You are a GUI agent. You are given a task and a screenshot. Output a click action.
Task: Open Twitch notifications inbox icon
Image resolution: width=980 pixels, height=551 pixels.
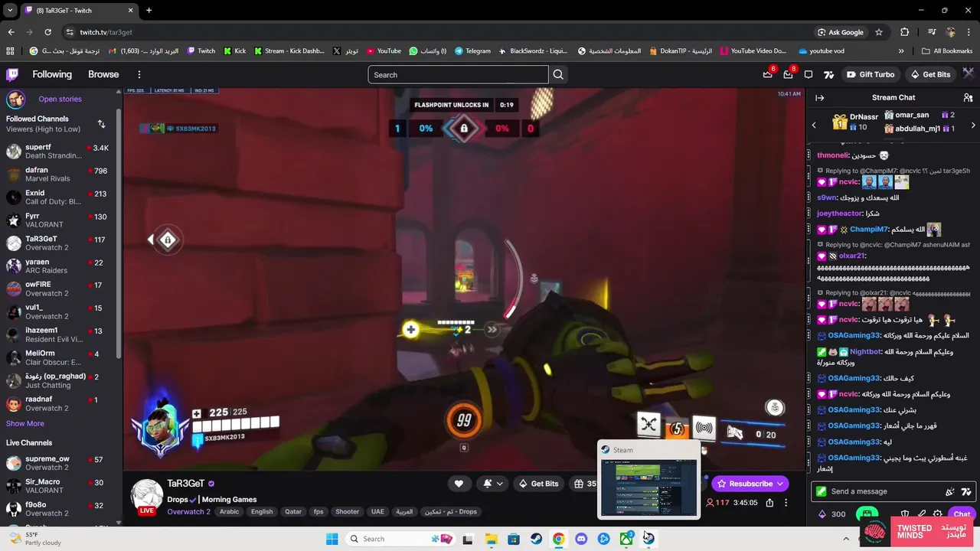788,74
